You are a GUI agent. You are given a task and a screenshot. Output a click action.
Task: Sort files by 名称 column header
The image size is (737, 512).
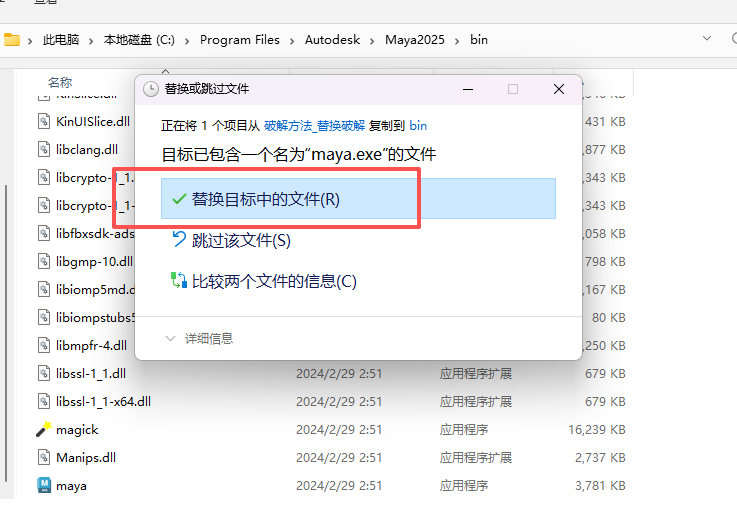(x=60, y=82)
